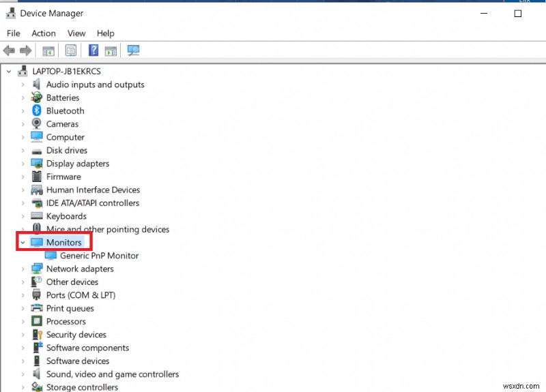Open the Action menu
Image resolution: width=546 pixels, height=392 pixels.
pos(44,33)
